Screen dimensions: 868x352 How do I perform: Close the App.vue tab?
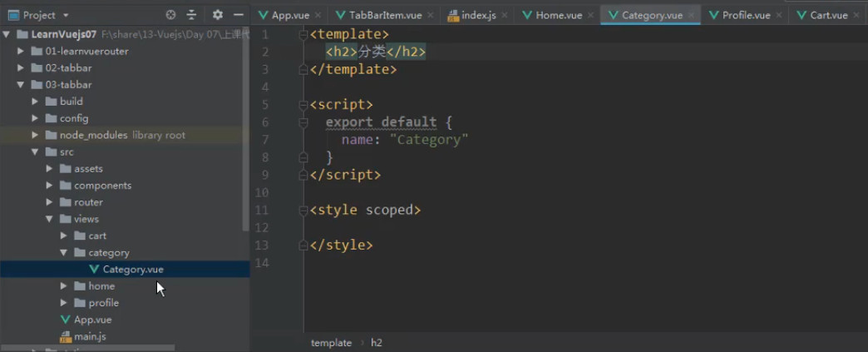pos(318,16)
